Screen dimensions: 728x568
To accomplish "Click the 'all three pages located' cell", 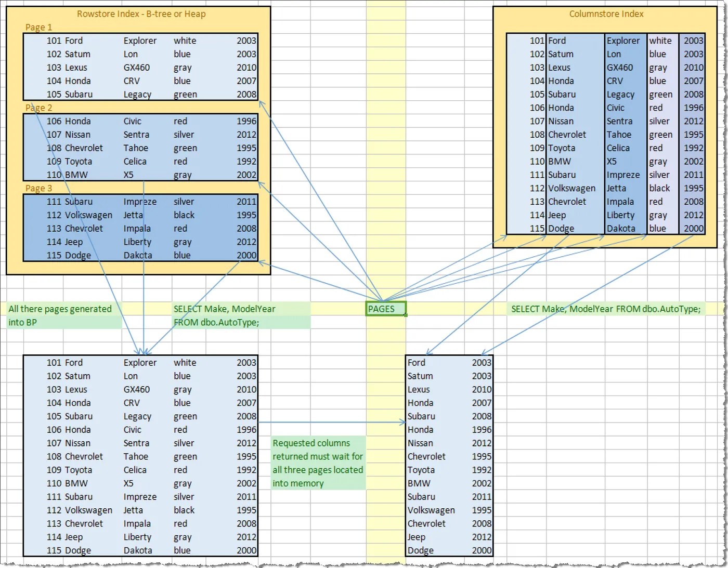I will pyautogui.click(x=318, y=470).
